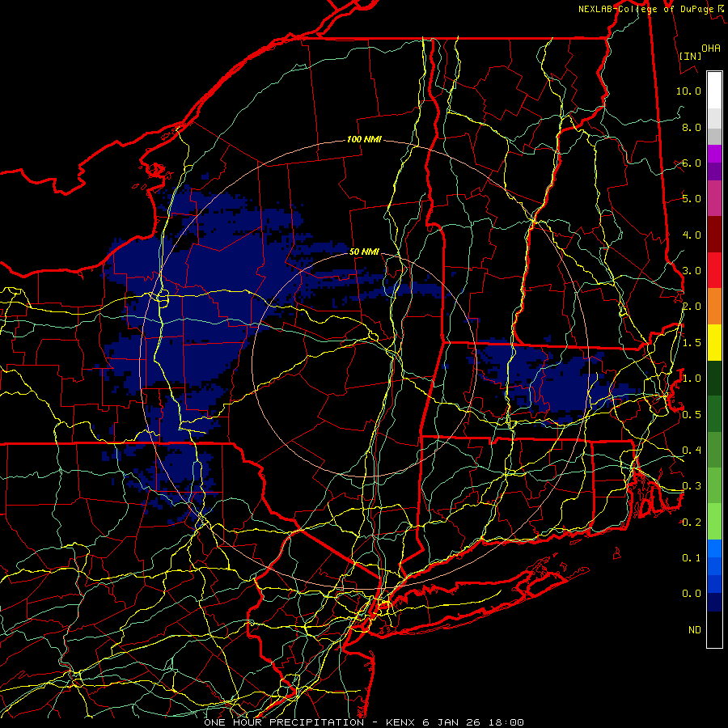This screenshot has height=728, width=728.
Task: Click the "2.0" legend value
Action: coord(692,307)
